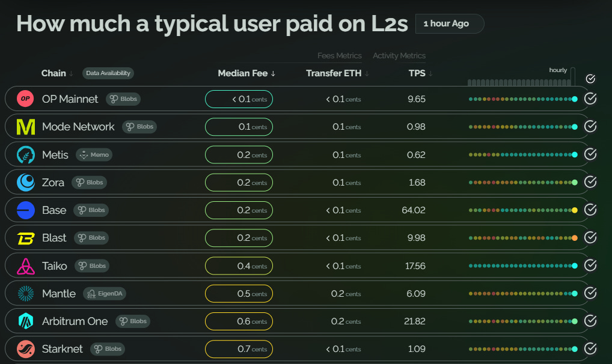Toggle the Blast row checkmark

tap(590, 238)
